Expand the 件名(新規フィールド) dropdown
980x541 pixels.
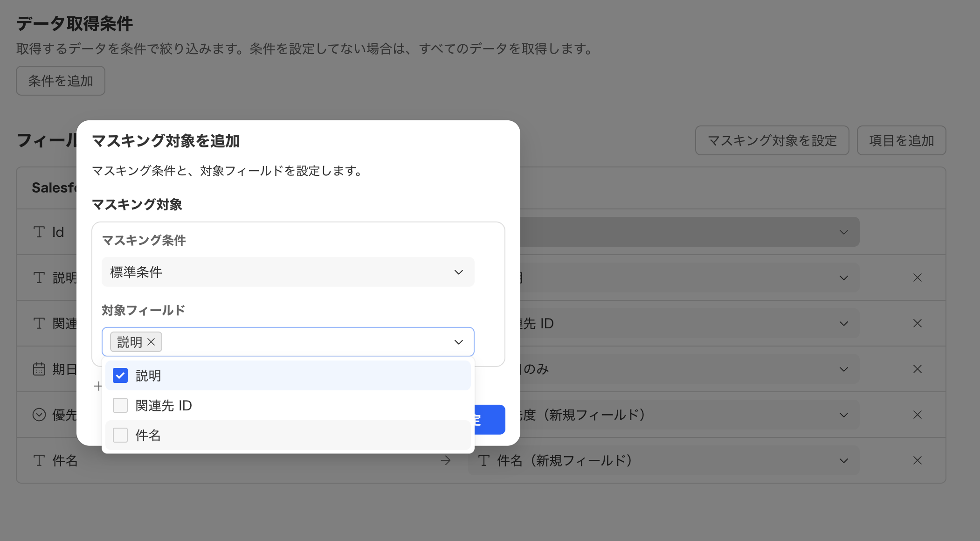coord(843,461)
